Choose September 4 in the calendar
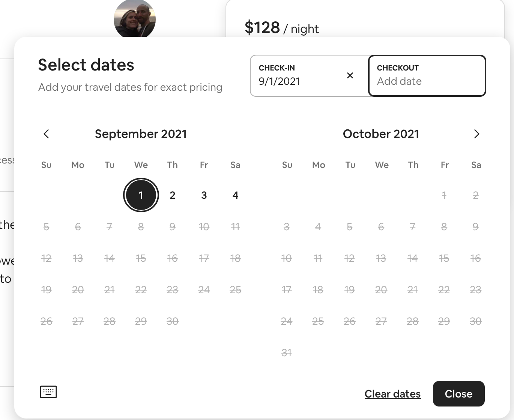The height and width of the screenshot is (420, 514). click(x=235, y=195)
